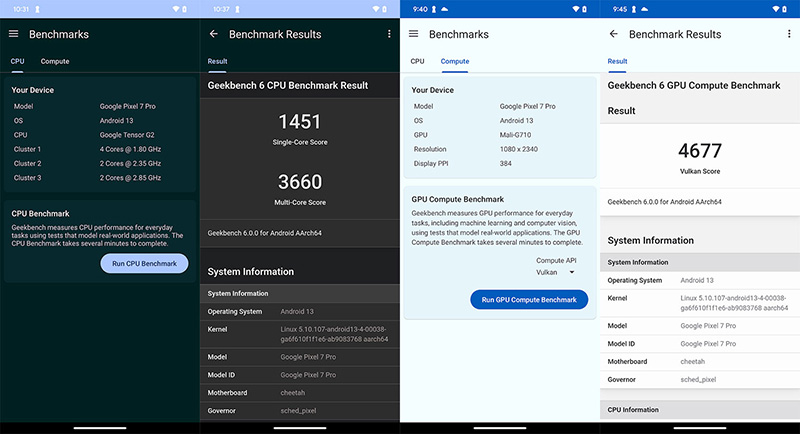Tap the Wi-Fi icon beside the 10:31 clock
Viewport: 800px width, 434px height.
pos(176,8)
